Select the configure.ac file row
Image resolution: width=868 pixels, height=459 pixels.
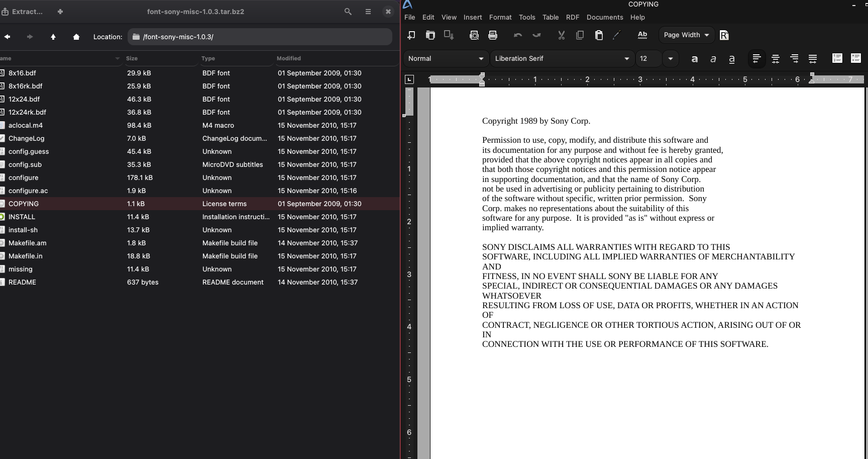(200, 191)
